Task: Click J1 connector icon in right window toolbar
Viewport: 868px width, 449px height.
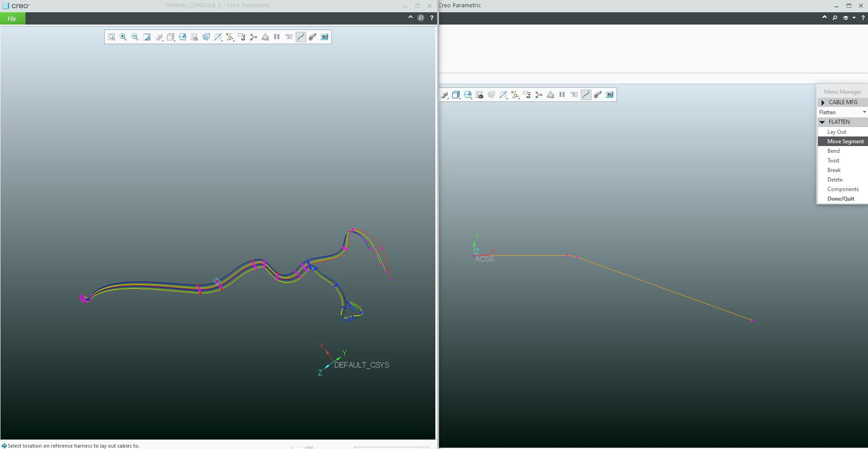Action: click(610, 95)
